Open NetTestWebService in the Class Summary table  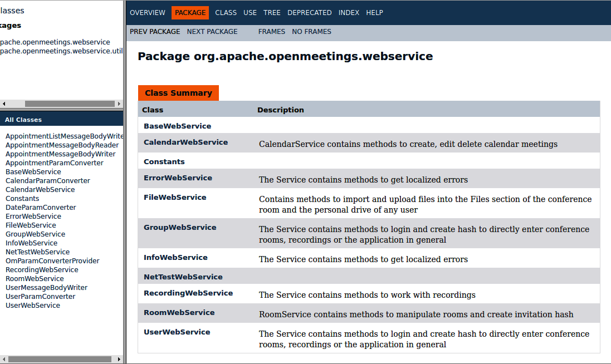[183, 277]
